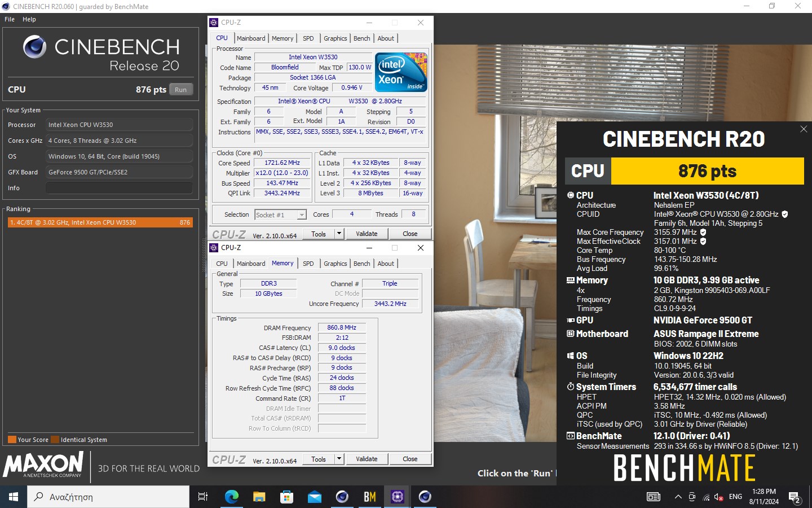
Task: Open Task View from the taskbar
Action: [203, 497]
